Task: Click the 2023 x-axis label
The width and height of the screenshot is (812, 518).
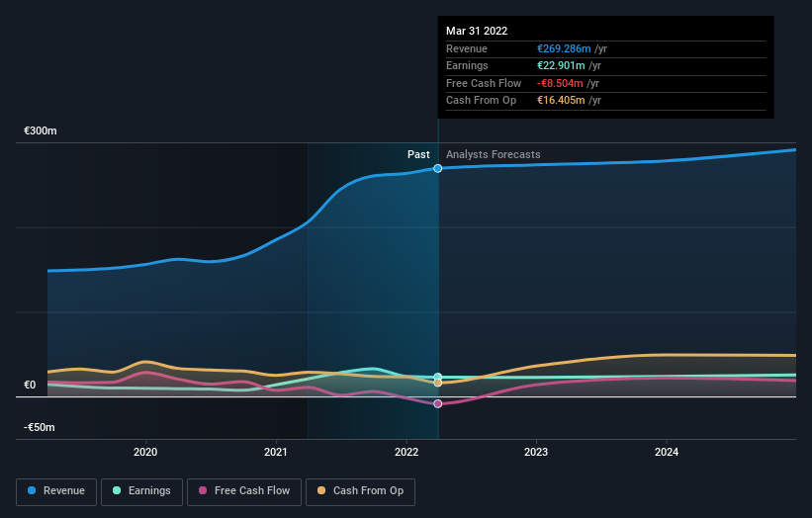Action: [536, 452]
